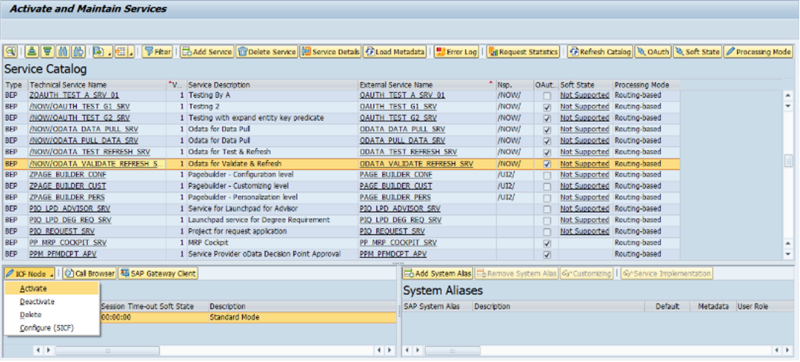Click the Service Description column header
This screenshot has width=800, height=362.
[272, 85]
